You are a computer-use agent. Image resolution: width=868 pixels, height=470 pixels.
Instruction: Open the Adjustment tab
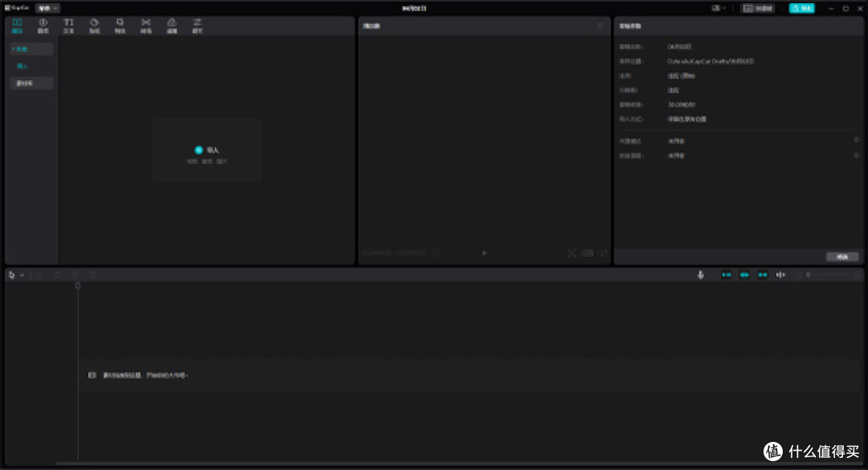point(197,26)
